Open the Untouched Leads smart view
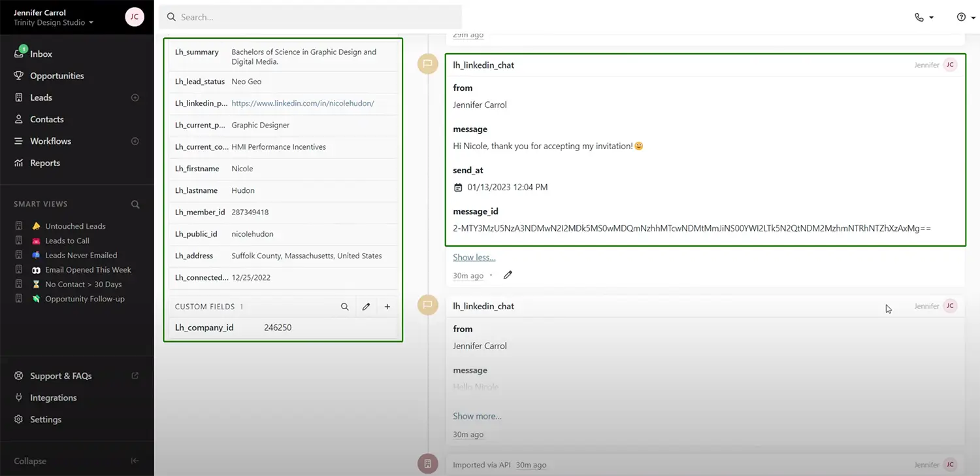Viewport: 980px width, 476px height. click(x=75, y=226)
